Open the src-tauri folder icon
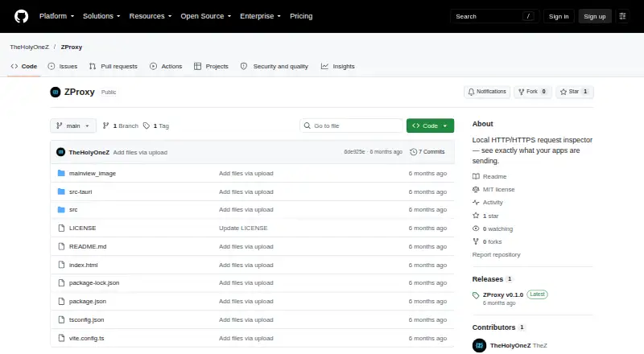The width and height of the screenshot is (644, 354). point(61,191)
